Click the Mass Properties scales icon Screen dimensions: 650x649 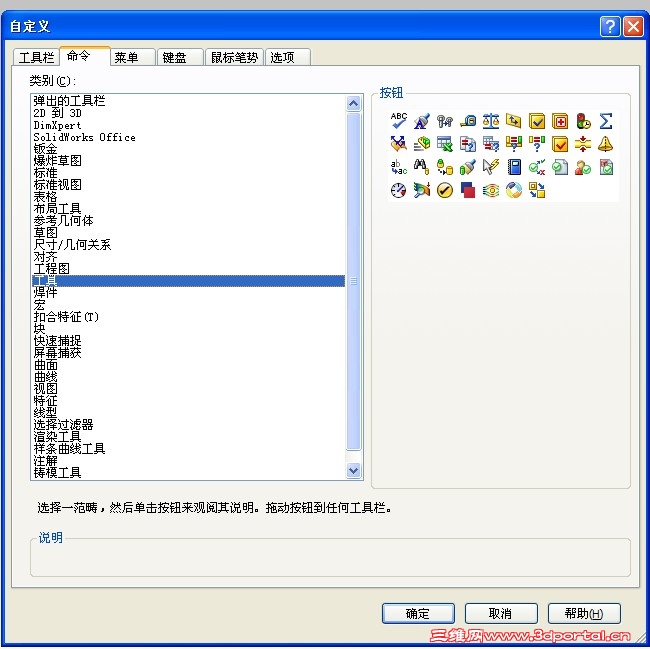pyautogui.click(x=491, y=121)
